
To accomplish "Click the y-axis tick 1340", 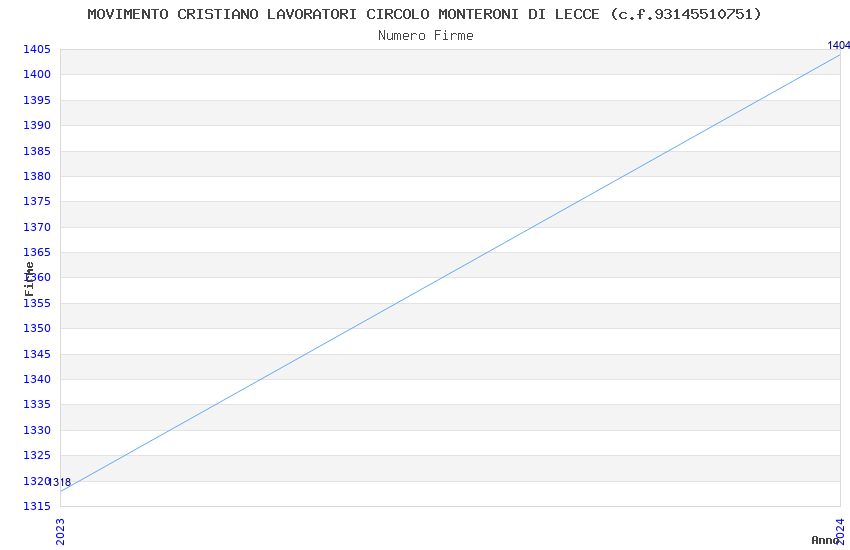I will (37, 379).
